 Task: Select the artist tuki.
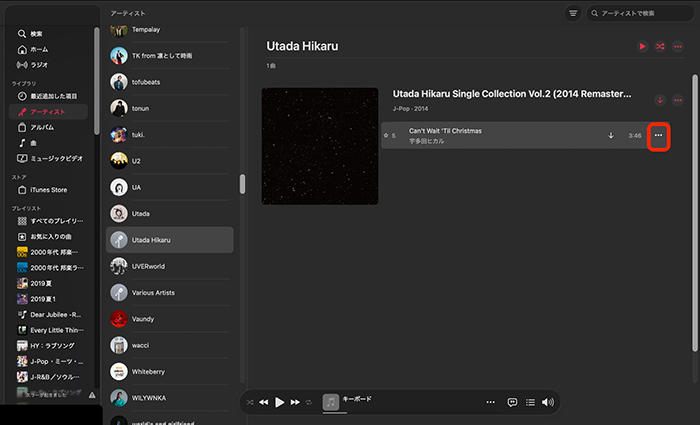[170, 135]
